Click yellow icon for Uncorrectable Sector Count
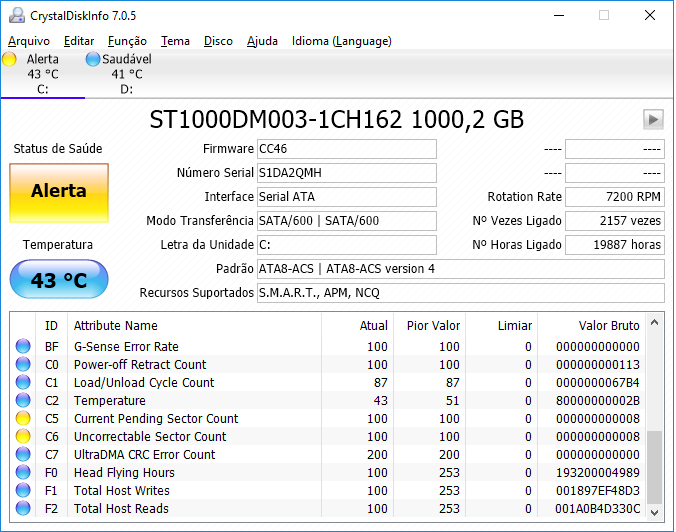 click(x=23, y=436)
